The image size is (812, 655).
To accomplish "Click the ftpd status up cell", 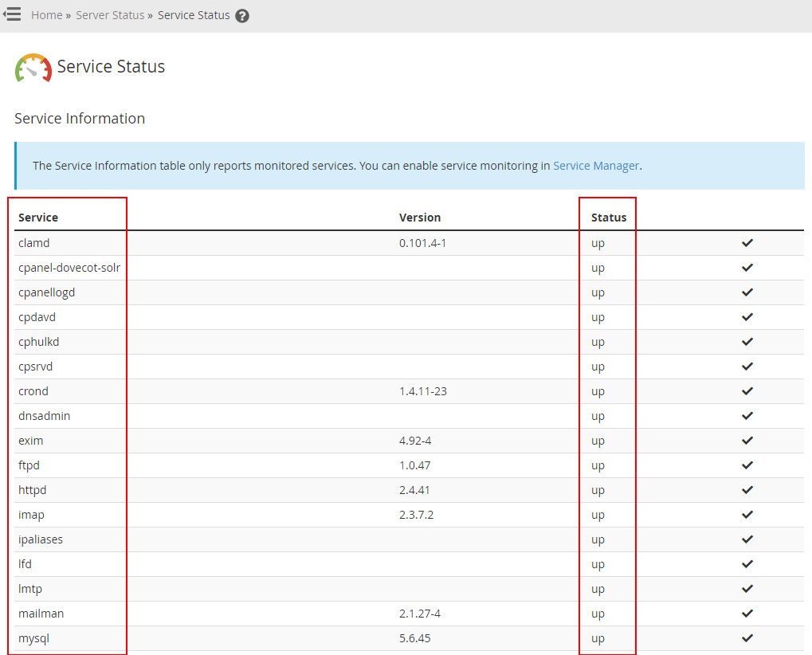I will click(x=598, y=465).
